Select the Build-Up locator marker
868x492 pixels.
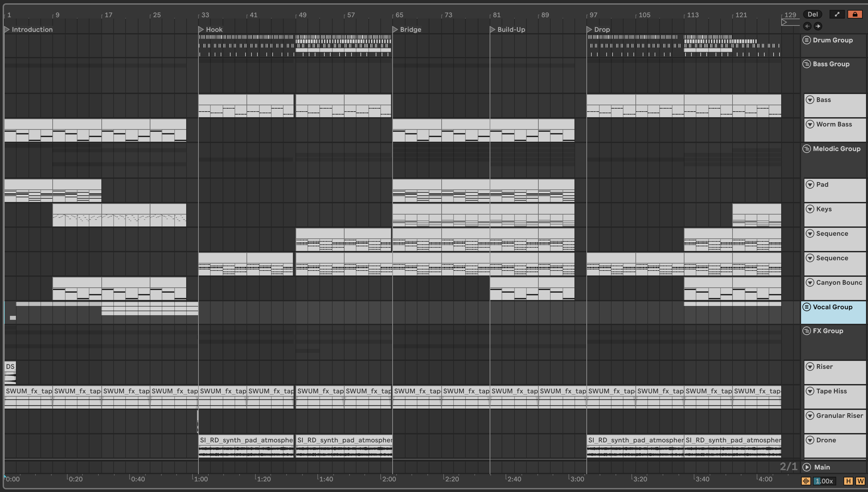pos(492,29)
